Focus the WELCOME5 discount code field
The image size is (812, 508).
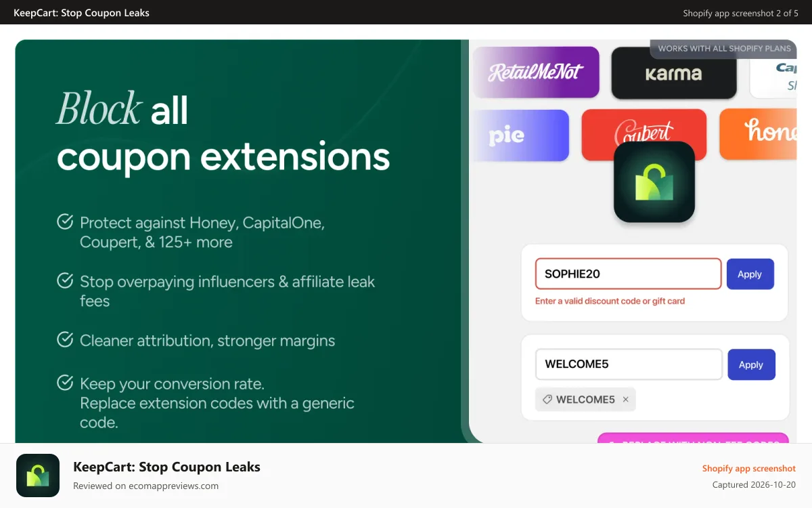(x=629, y=364)
